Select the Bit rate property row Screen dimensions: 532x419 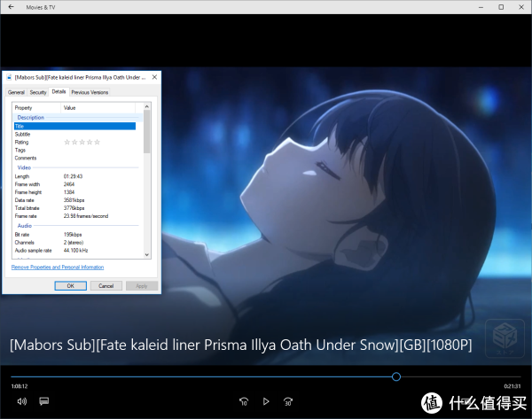tap(74, 235)
